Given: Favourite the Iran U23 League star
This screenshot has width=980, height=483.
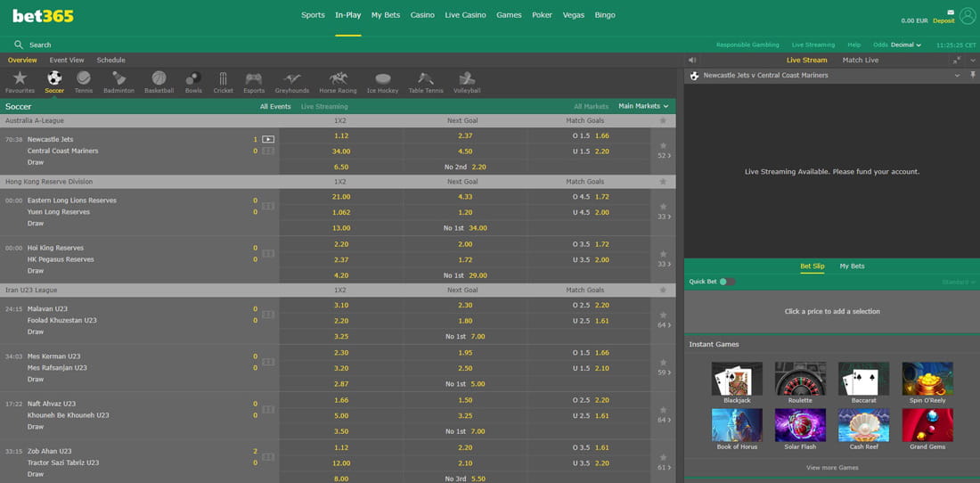Looking at the screenshot, I should 663,291.
